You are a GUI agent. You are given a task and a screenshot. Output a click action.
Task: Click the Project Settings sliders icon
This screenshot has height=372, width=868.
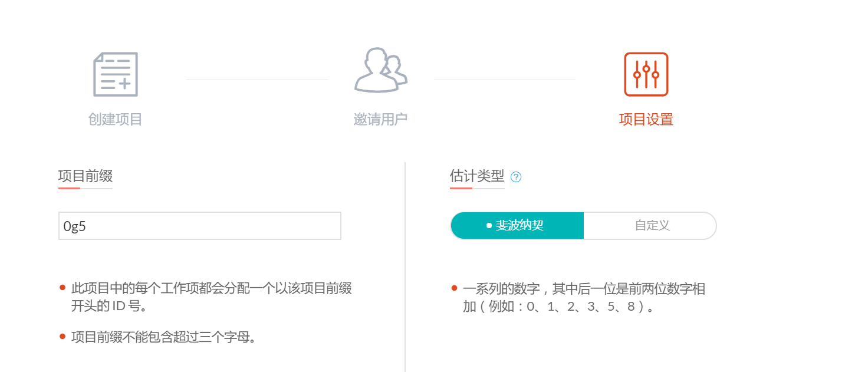coord(646,74)
